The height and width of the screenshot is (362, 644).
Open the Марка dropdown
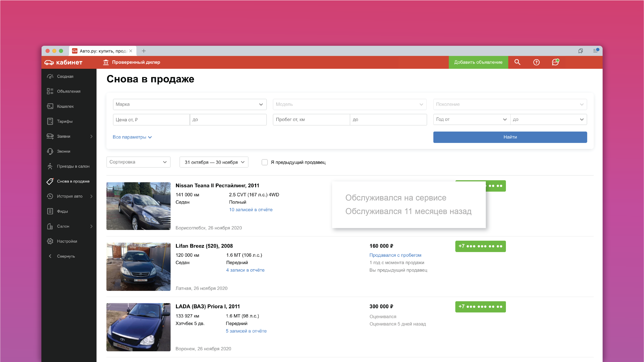click(x=190, y=104)
